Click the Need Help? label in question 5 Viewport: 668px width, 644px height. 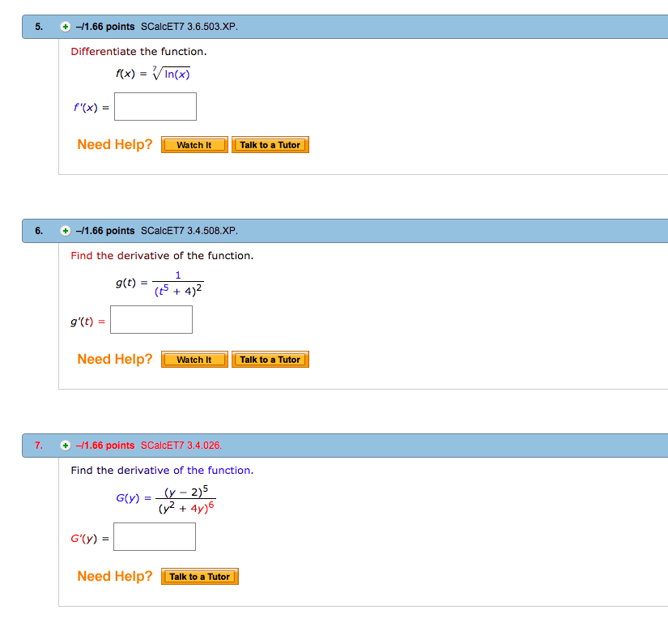tap(115, 144)
